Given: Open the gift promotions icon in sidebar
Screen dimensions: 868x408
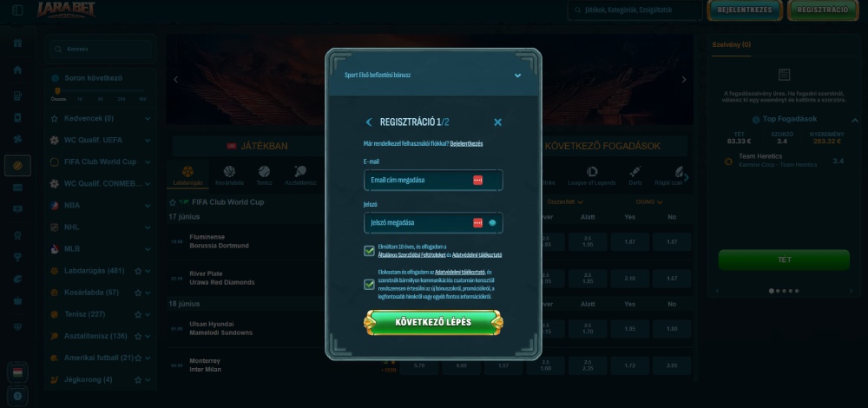Looking at the screenshot, I should [x=17, y=43].
